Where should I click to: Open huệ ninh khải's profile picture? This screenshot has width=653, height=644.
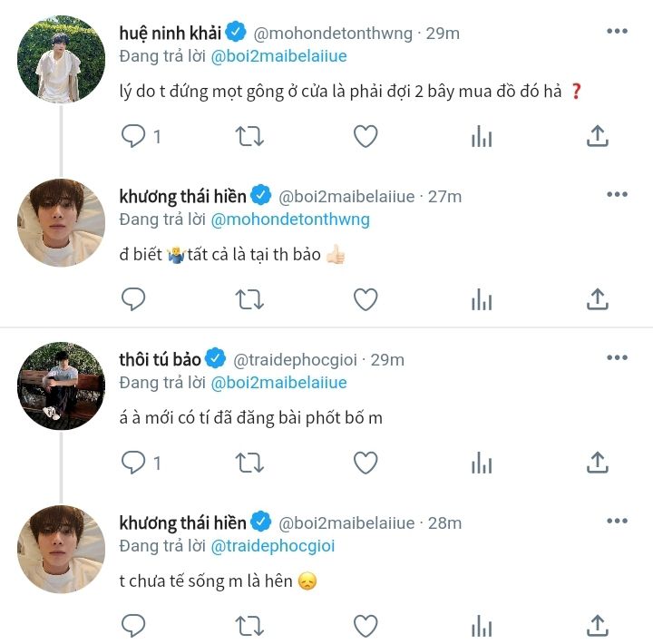(x=61, y=59)
